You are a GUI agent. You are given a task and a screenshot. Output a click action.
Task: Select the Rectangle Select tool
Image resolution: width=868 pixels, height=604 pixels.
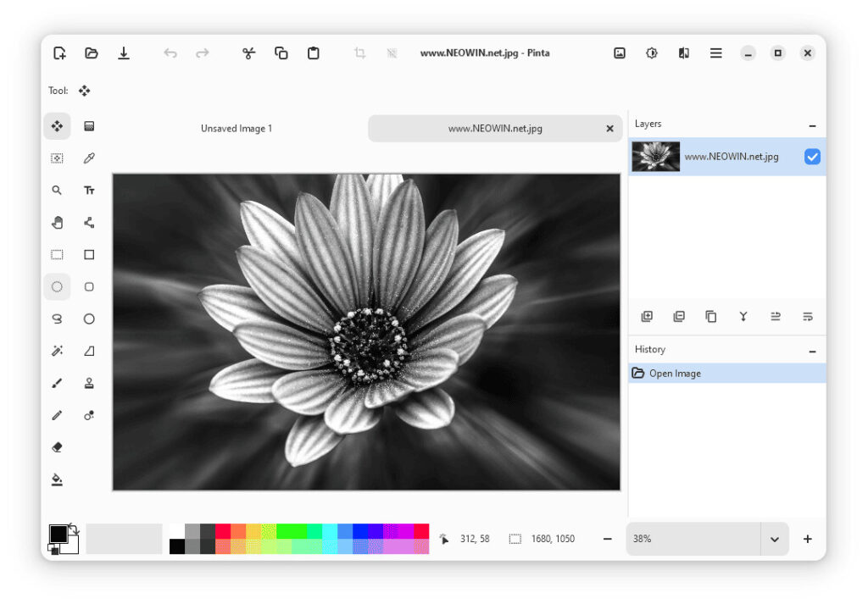[57, 255]
